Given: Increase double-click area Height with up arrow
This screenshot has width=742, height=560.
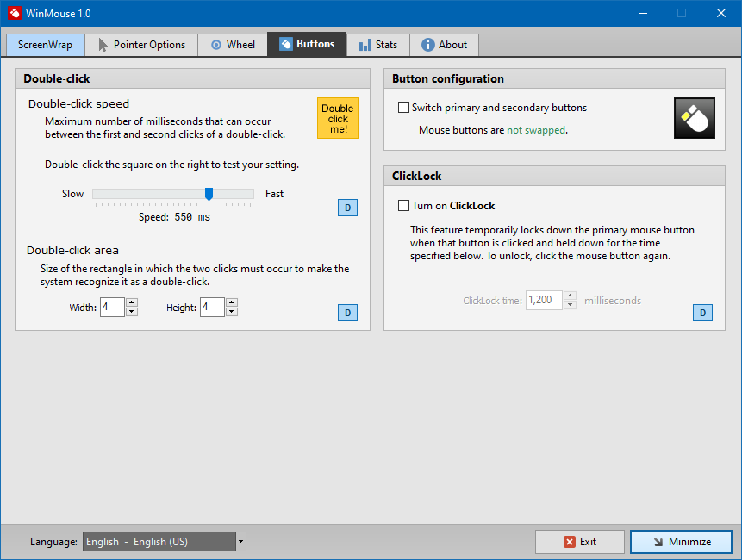Looking at the screenshot, I should point(232,302).
